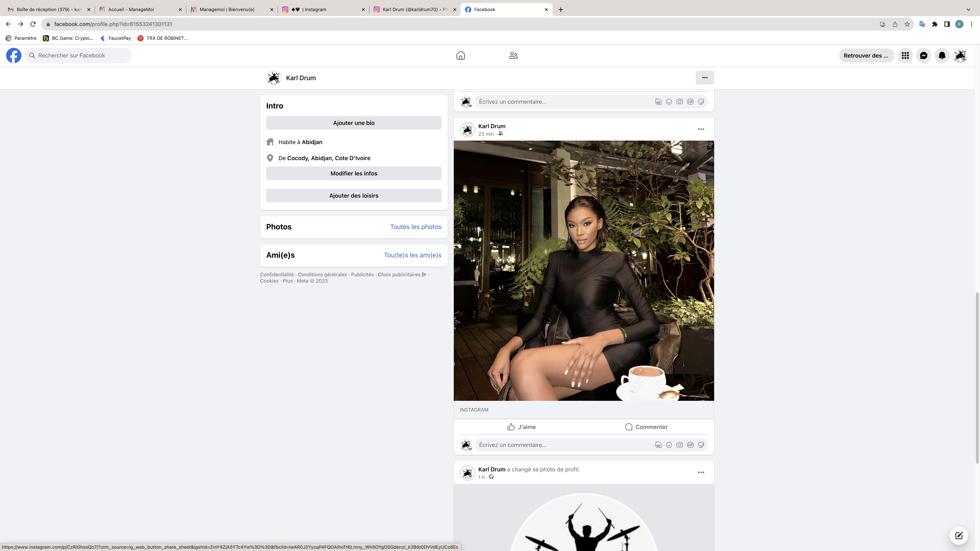Open the Facebook menu grid icon
The width and height of the screenshot is (980, 551).
(x=905, y=55)
